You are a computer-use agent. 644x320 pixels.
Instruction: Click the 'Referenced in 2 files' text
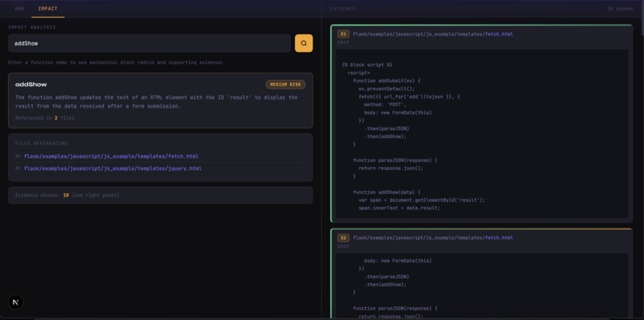pyautogui.click(x=45, y=118)
